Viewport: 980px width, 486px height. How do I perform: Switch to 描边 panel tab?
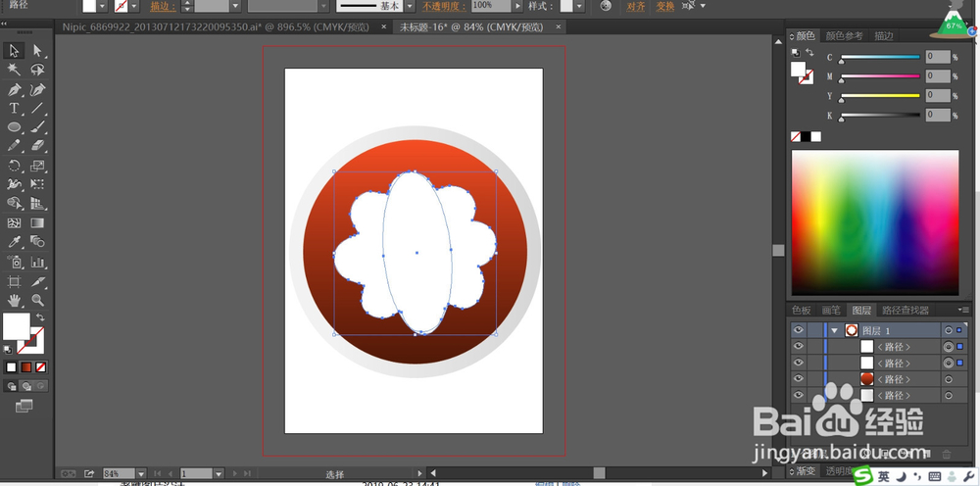pos(884,36)
